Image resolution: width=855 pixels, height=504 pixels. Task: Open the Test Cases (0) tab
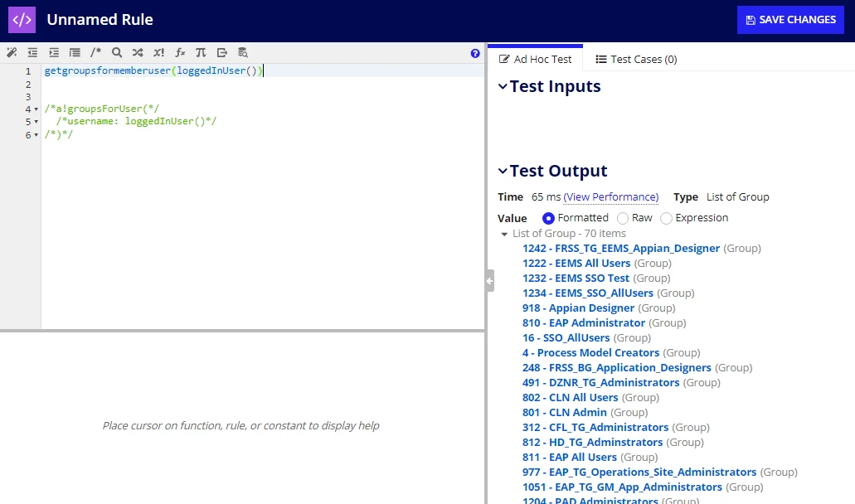[636, 59]
